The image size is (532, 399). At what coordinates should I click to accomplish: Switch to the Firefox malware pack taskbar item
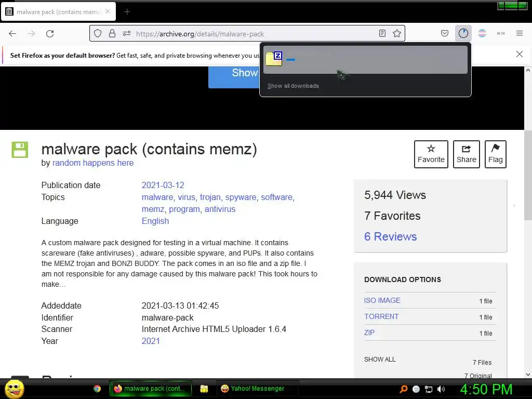[150, 389]
